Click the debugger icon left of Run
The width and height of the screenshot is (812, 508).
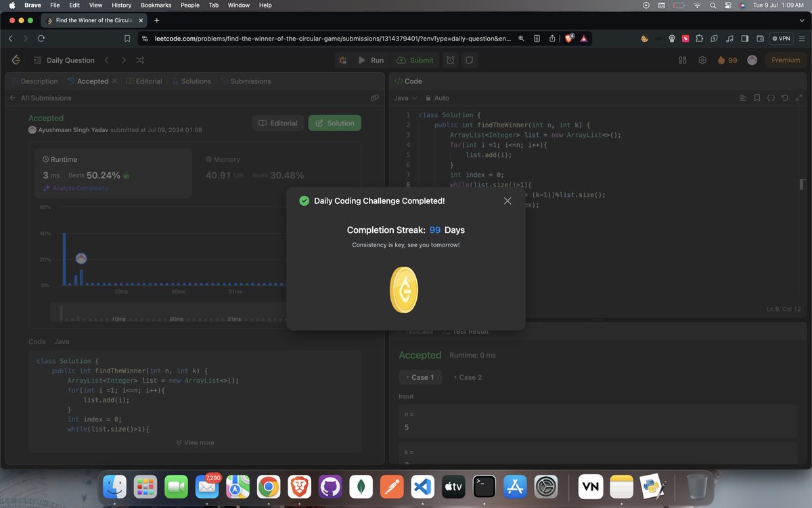342,60
